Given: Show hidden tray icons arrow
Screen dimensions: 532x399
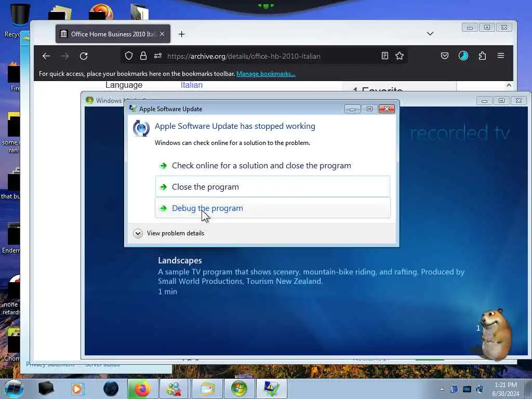Looking at the screenshot, I should point(442,389).
